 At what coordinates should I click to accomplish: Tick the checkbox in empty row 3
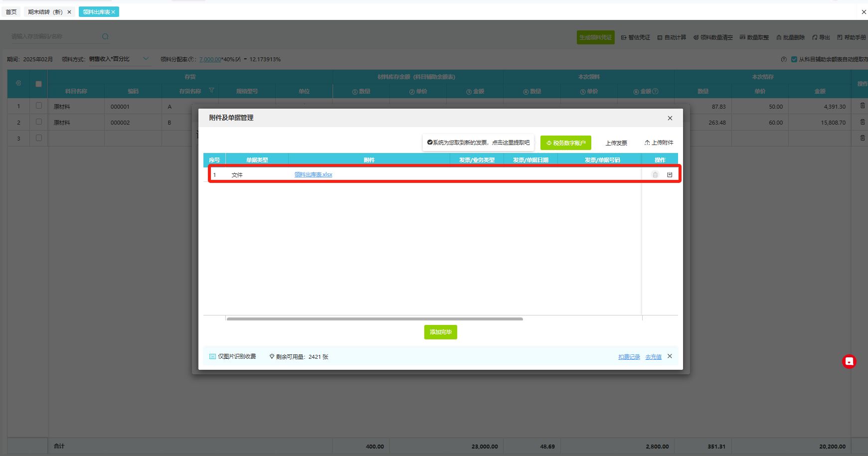pos(39,138)
